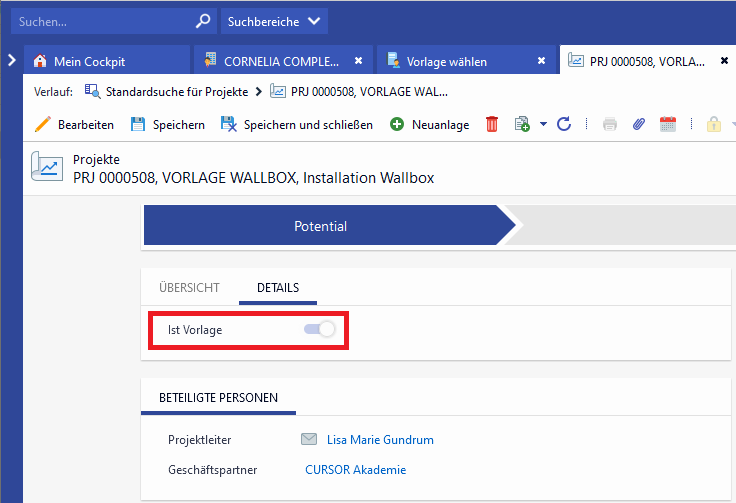
Task: Open the calendar icon in toolbar
Action: click(668, 125)
